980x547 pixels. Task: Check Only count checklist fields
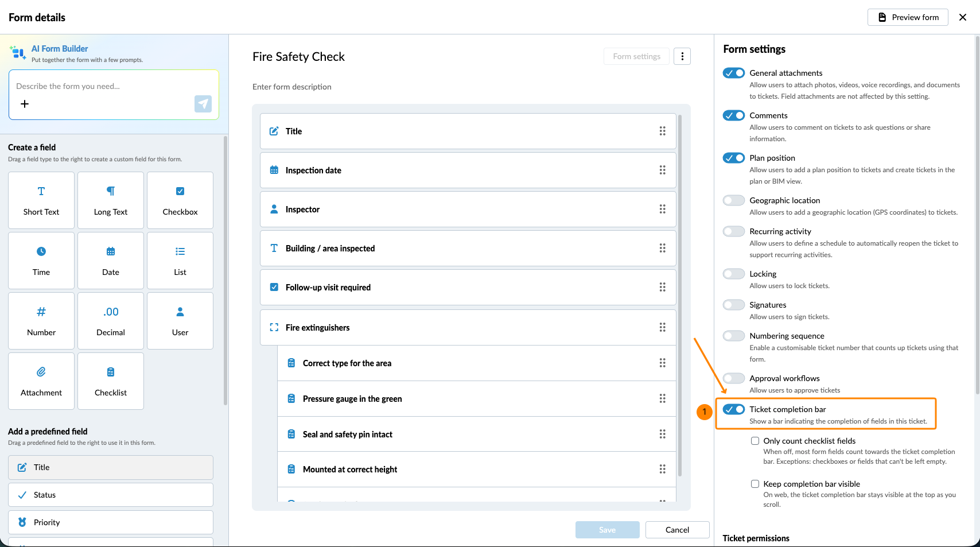755,441
